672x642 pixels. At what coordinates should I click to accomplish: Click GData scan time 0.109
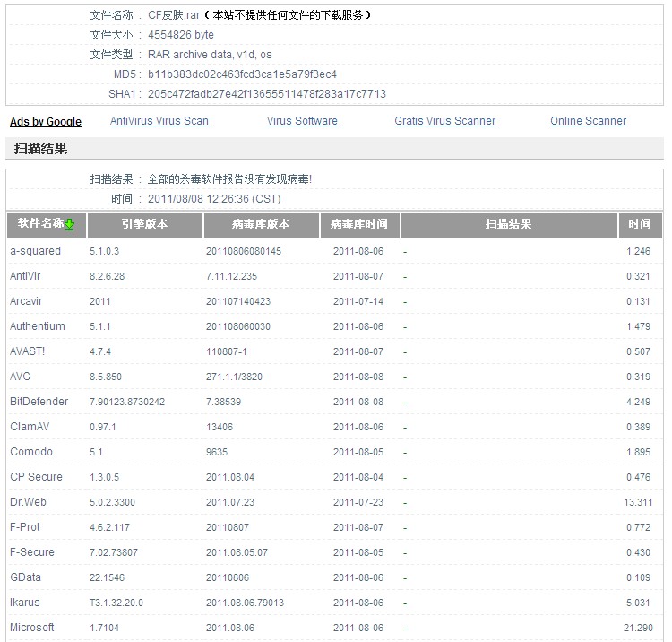[638, 577]
